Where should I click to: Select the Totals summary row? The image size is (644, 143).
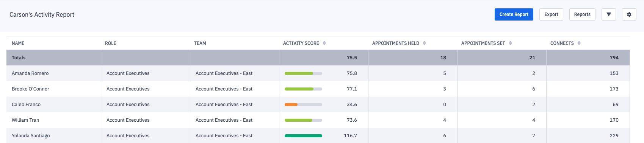(318, 58)
